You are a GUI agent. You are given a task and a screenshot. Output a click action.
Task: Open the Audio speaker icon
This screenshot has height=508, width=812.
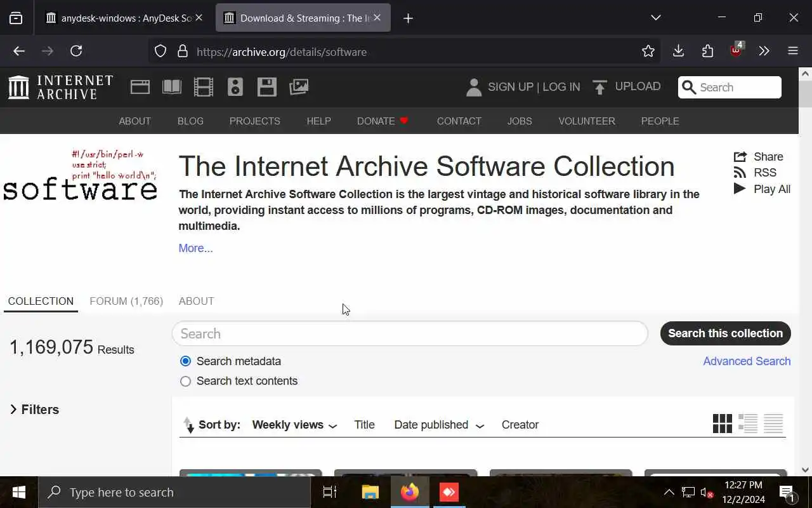tap(235, 87)
